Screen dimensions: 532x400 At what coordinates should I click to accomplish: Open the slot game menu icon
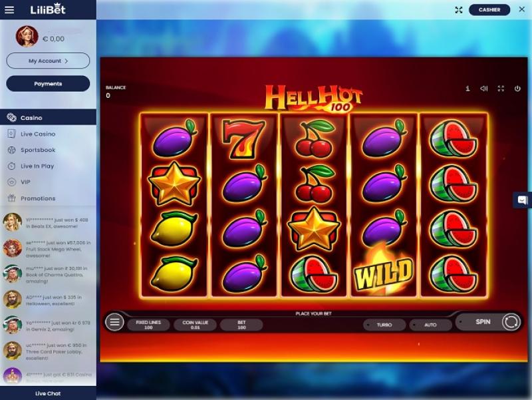[114, 321]
